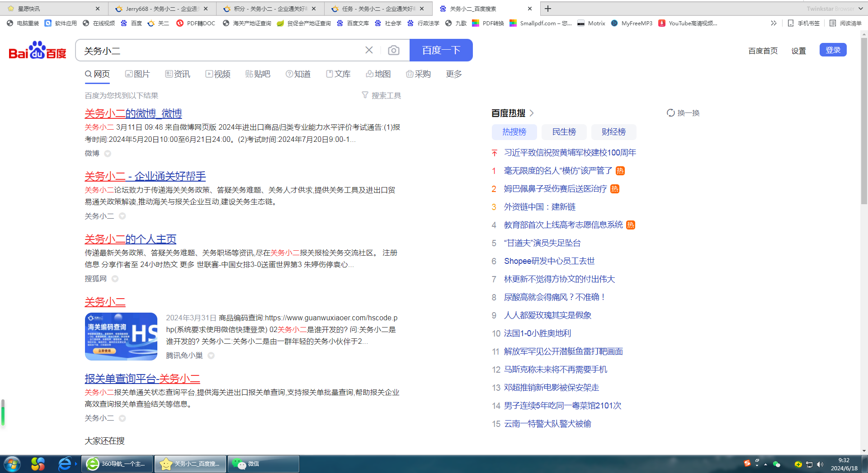Switch to 积分 - 关务小二 browser tab
Screen dimensions: 868x473
(x=270, y=9)
